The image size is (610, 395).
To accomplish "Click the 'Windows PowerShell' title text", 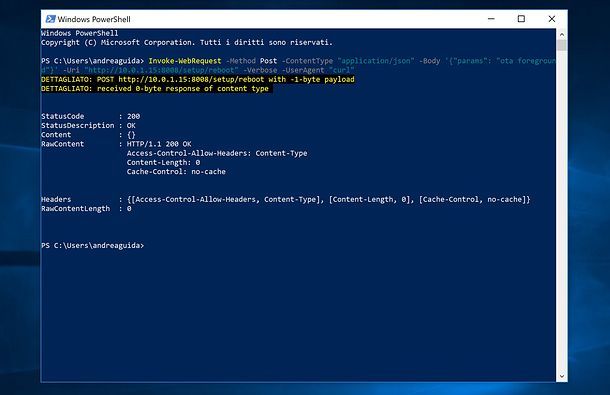I will (x=94, y=19).
